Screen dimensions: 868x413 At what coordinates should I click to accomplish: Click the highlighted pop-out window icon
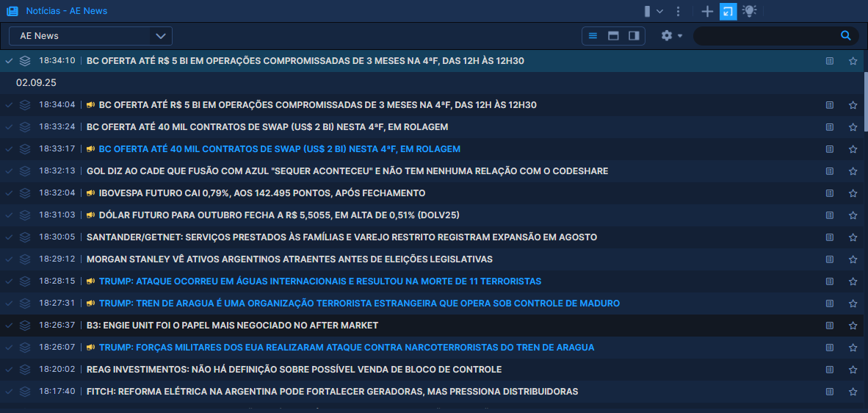coord(728,11)
